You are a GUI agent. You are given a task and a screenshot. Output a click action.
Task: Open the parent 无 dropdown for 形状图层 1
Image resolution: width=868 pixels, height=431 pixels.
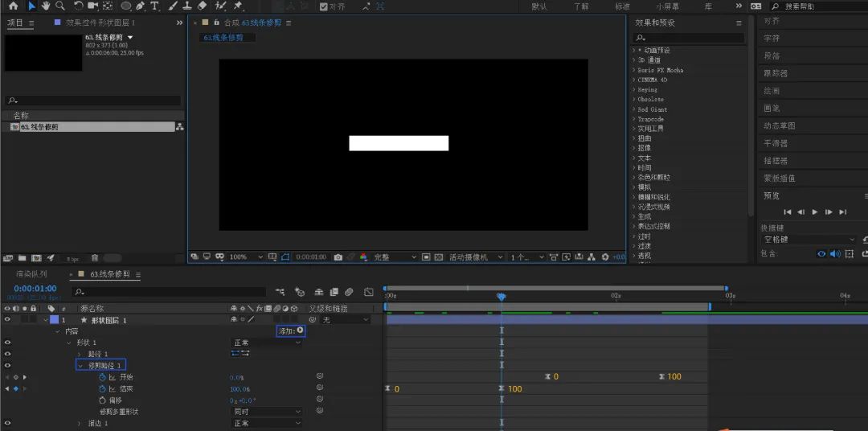pyautogui.click(x=345, y=320)
